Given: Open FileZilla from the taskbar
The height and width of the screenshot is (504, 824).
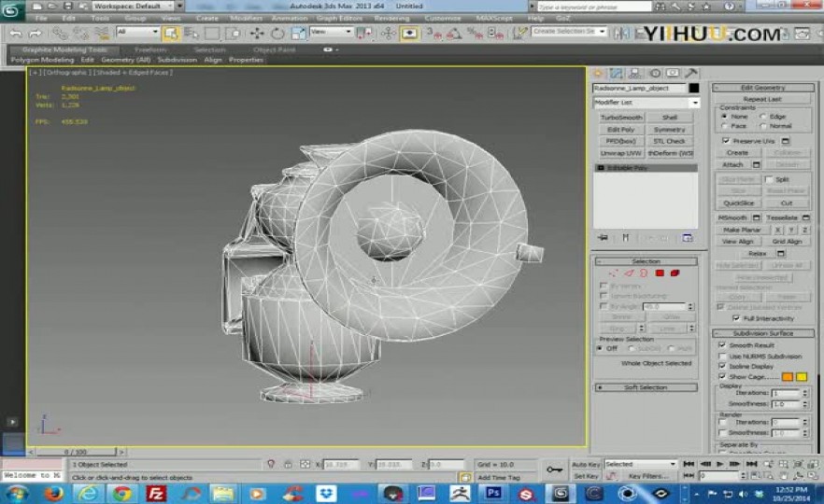Looking at the screenshot, I should pyautogui.click(x=155, y=494).
